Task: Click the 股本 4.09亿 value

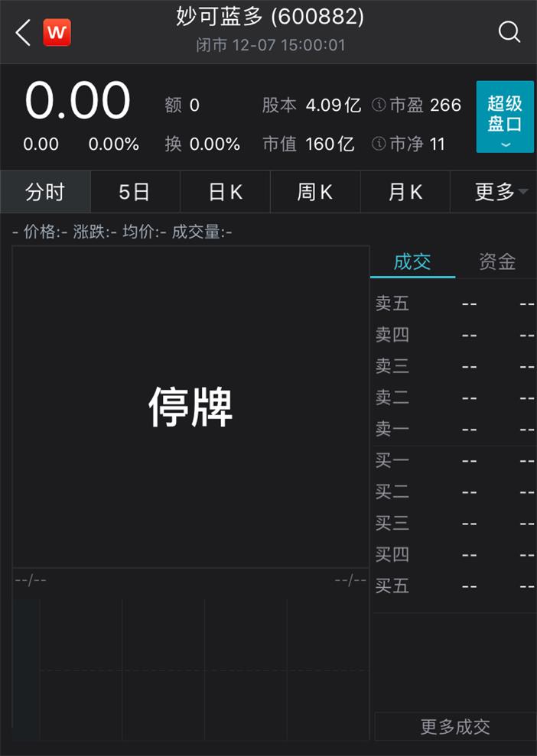Action: click(x=311, y=105)
